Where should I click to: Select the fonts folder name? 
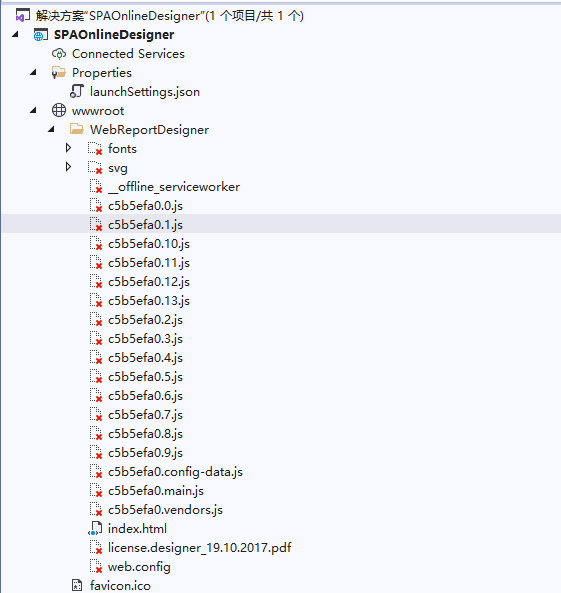122,149
